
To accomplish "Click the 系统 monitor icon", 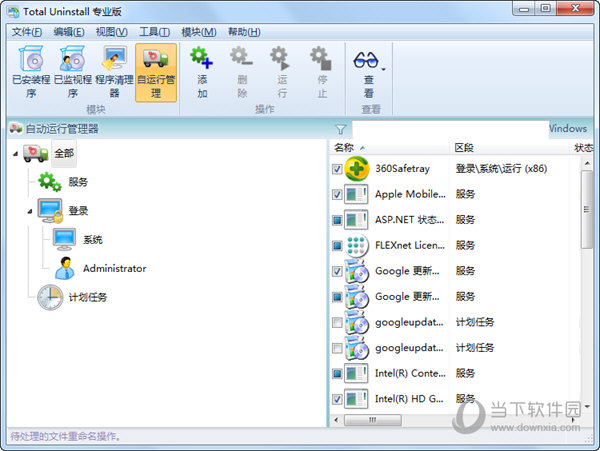I will [x=64, y=239].
